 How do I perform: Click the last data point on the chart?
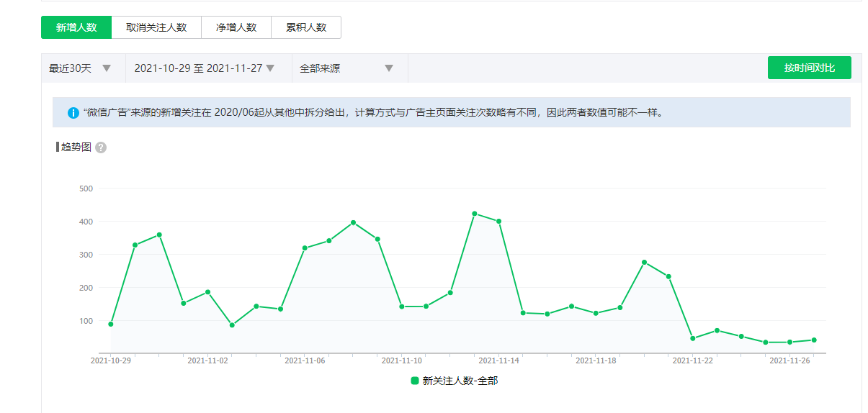(x=813, y=340)
